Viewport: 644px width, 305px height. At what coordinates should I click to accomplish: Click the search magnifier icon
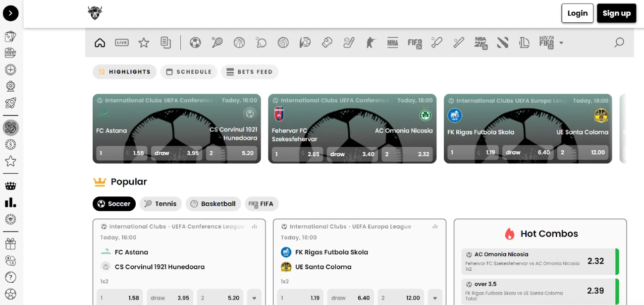(619, 43)
